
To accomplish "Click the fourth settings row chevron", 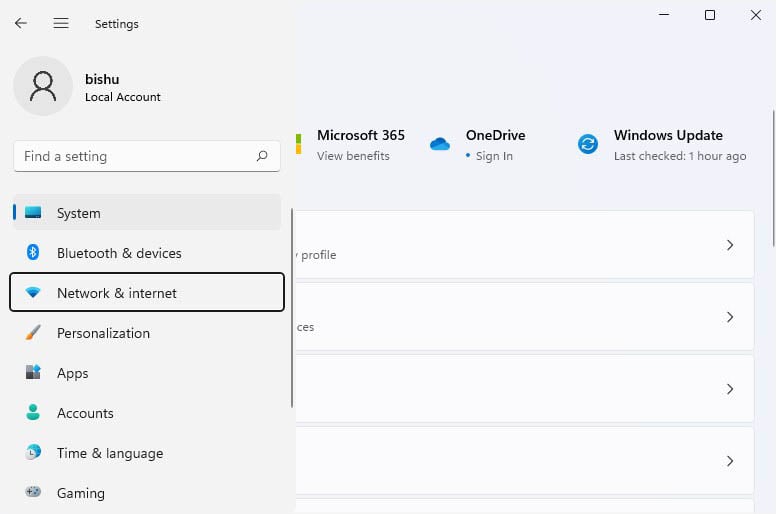I will [730, 461].
